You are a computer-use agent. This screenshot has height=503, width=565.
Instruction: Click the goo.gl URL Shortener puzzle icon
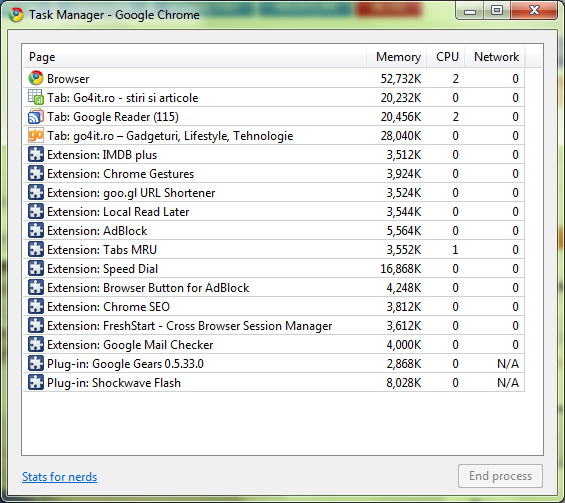(x=36, y=193)
